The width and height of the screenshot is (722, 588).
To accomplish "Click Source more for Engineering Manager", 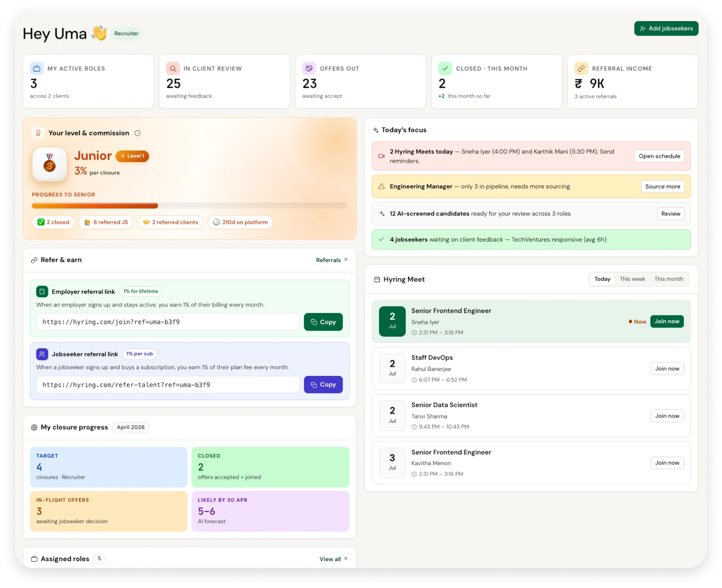I will point(663,187).
